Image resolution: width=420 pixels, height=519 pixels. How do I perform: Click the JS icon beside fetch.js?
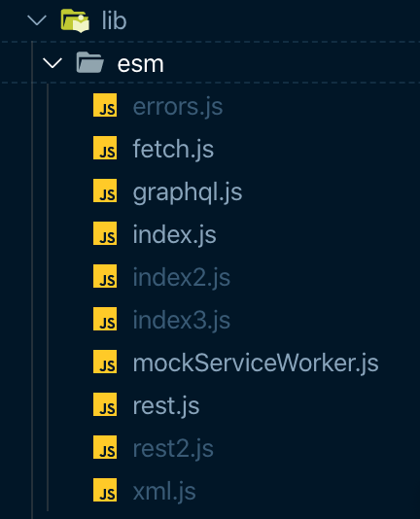105,148
